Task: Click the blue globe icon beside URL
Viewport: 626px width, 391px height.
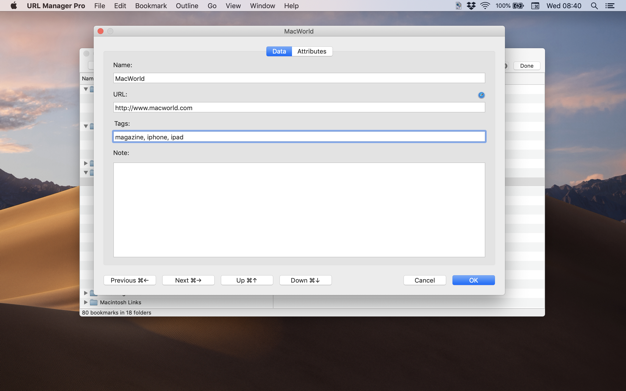Action: click(x=481, y=95)
